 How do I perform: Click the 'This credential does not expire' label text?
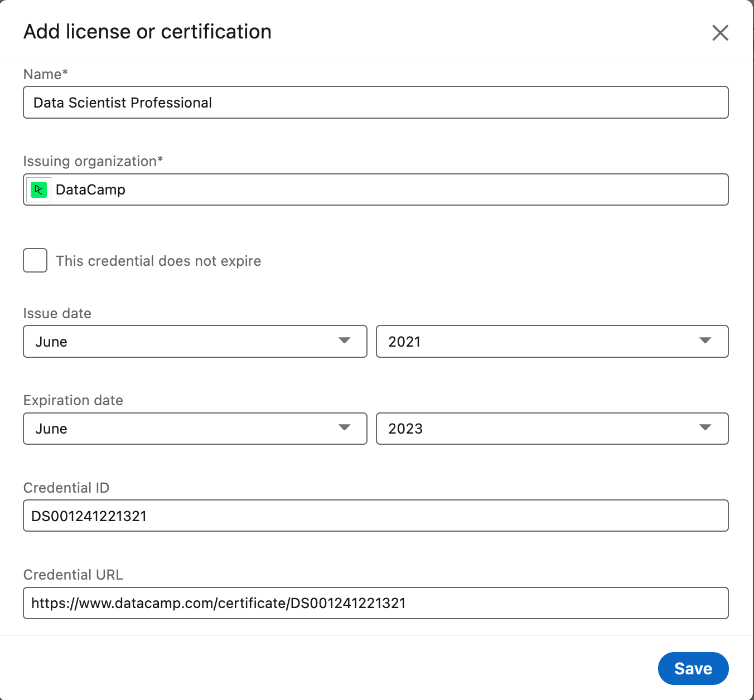tap(158, 261)
